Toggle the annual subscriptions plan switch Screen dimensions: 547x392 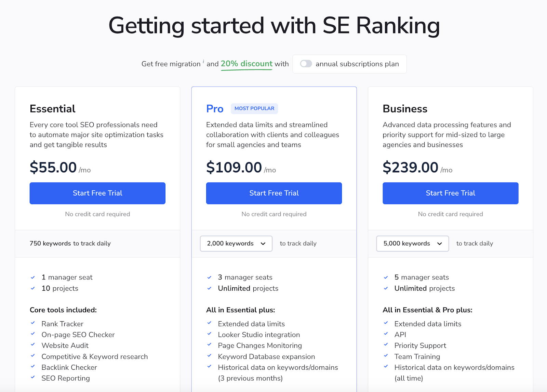pyautogui.click(x=306, y=64)
